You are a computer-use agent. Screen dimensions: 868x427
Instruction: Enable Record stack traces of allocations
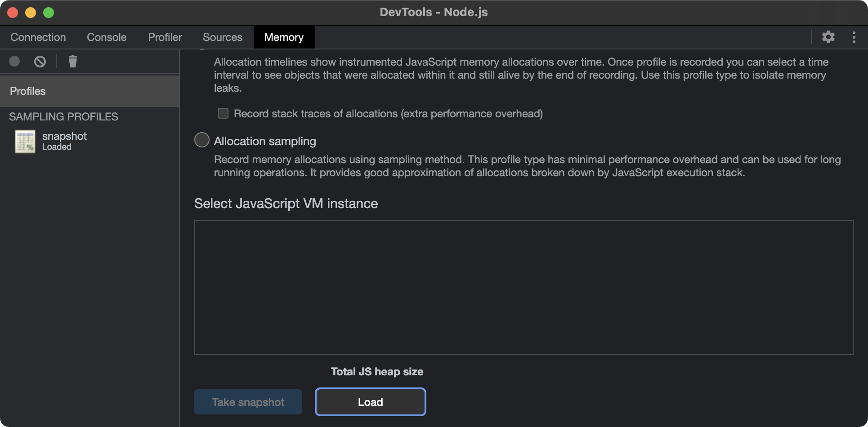pos(223,113)
